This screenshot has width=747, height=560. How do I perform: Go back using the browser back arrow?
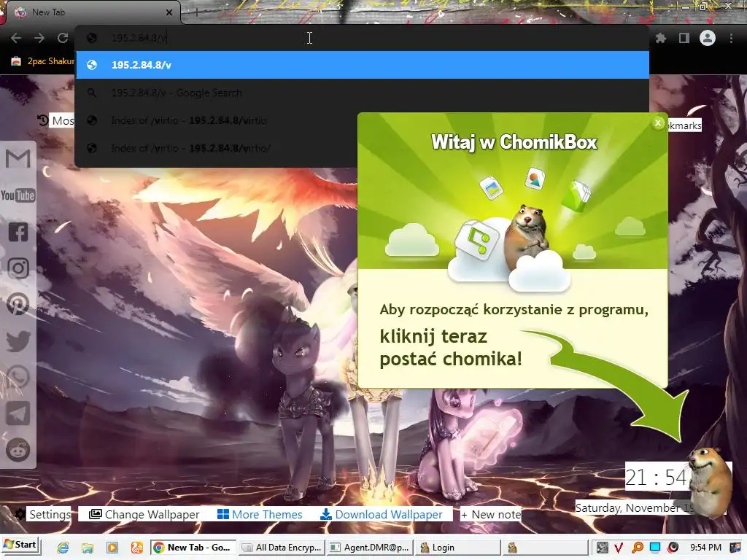16,38
